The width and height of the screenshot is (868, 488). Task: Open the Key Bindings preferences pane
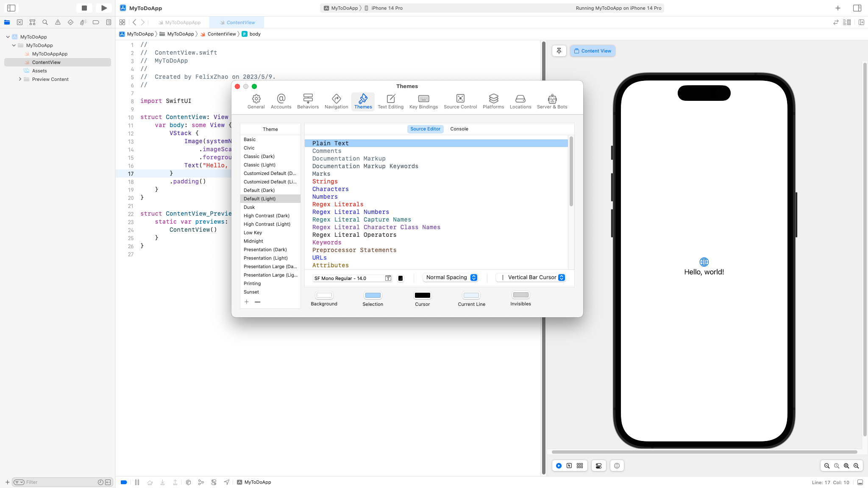[423, 101]
